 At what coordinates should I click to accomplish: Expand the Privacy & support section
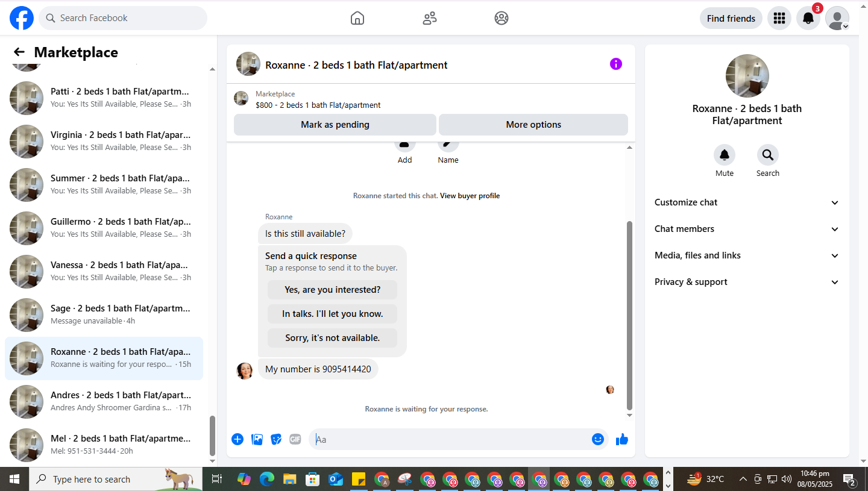tap(747, 282)
